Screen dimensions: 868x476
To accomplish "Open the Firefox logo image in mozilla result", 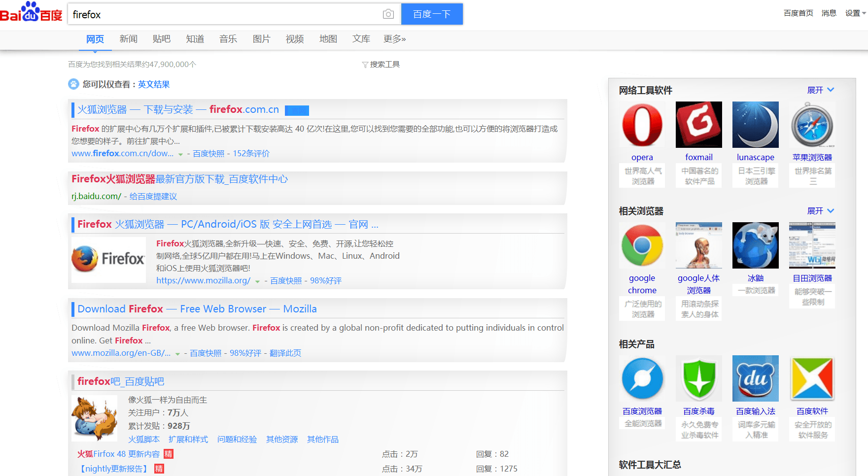I will tap(108, 260).
